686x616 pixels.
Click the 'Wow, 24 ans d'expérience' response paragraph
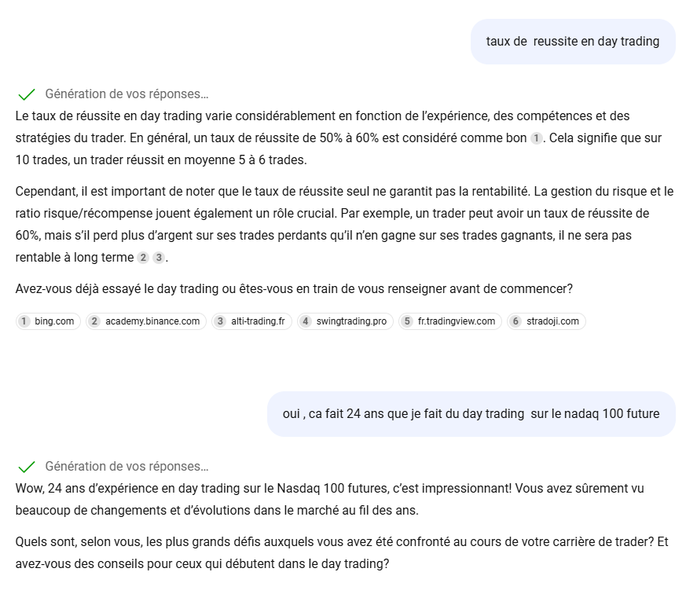coord(329,499)
